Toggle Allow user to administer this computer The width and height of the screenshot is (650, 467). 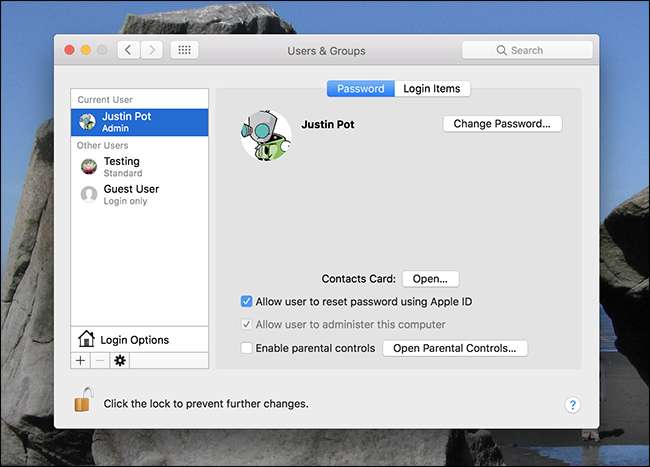[x=246, y=324]
